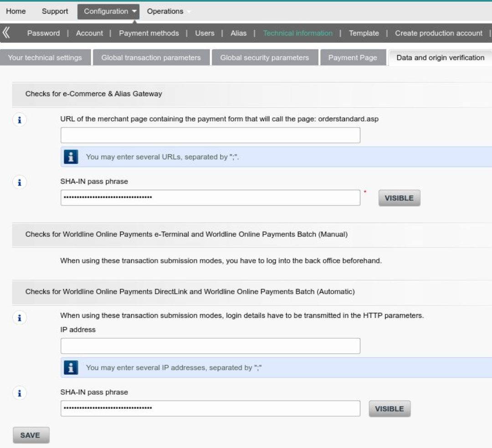Open the Support menu item
Image resolution: width=492 pixels, height=448 pixels.
pyautogui.click(x=55, y=11)
